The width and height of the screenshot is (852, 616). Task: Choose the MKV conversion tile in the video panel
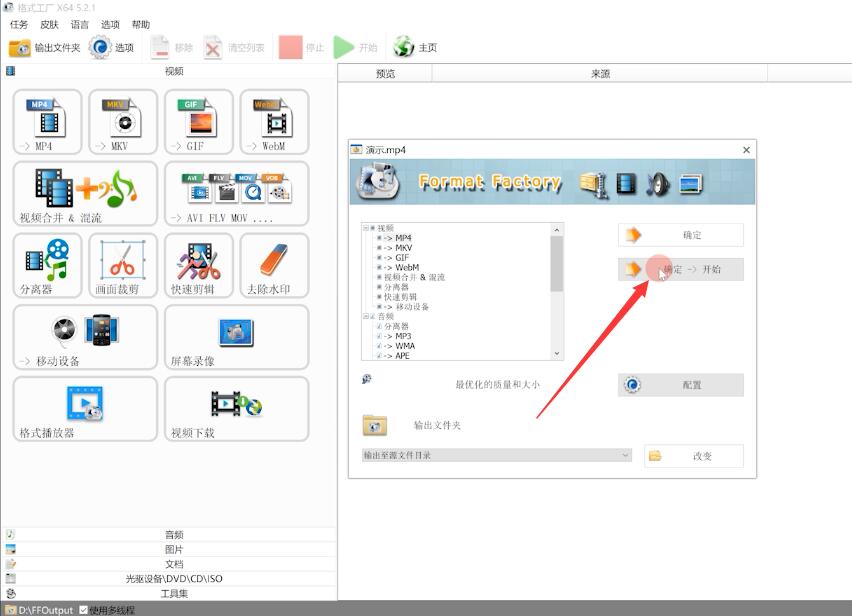123,122
